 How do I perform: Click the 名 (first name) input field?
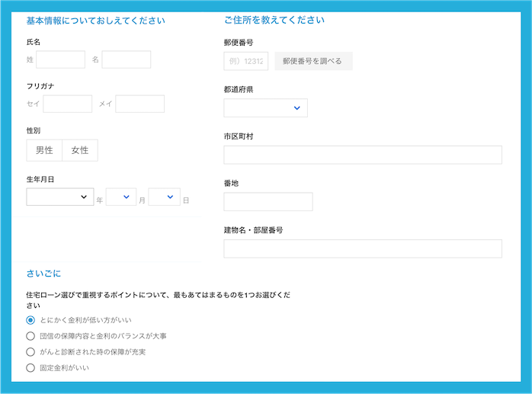pos(126,59)
